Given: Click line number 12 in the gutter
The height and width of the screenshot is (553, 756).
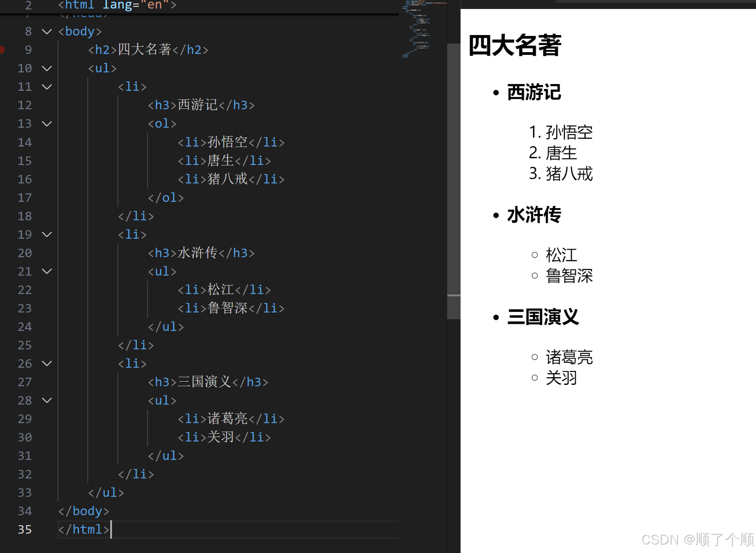Looking at the screenshot, I should pyautogui.click(x=25, y=105).
